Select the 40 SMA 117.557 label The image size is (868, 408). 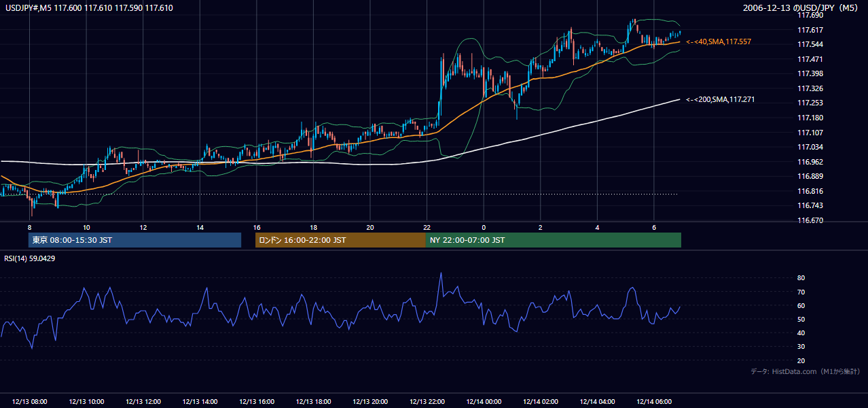tap(719, 42)
